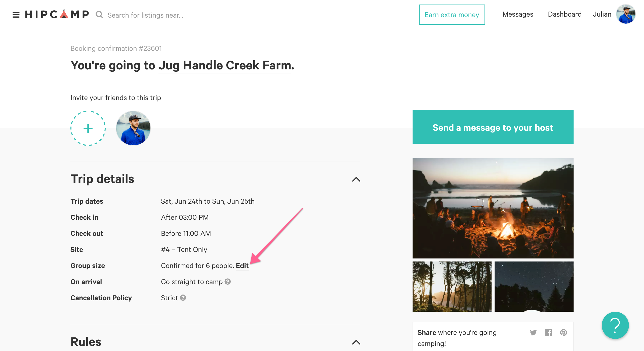
Task: Go to the Dashboard
Action: tap(565, 14)
